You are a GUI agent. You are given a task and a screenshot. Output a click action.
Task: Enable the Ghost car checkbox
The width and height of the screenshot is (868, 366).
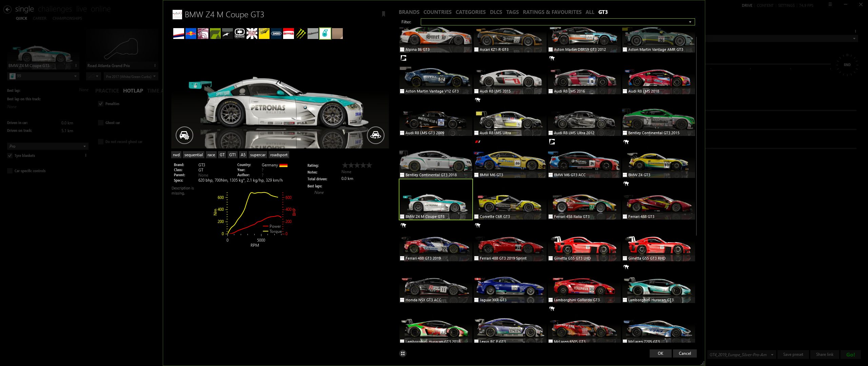point(101,123)
